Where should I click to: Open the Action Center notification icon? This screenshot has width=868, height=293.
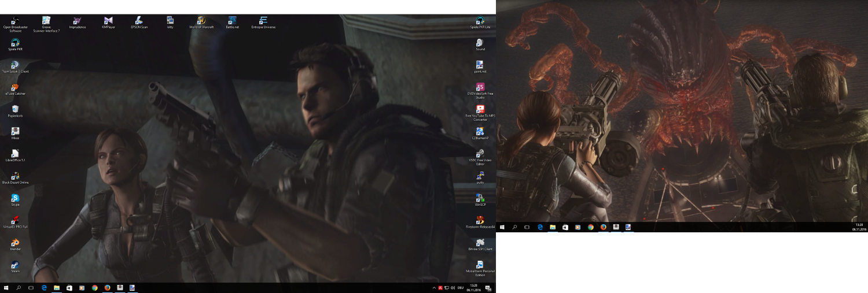(x=488, y=288)
